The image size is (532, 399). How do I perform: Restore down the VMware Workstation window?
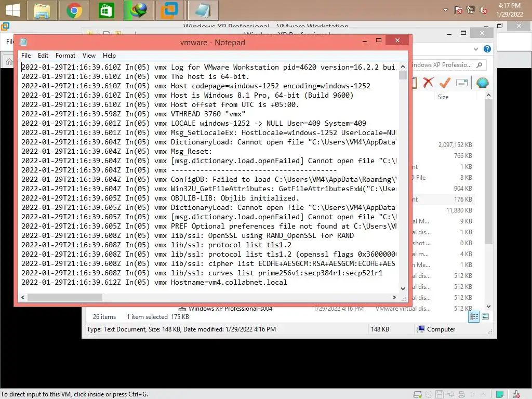coord(500,26)
